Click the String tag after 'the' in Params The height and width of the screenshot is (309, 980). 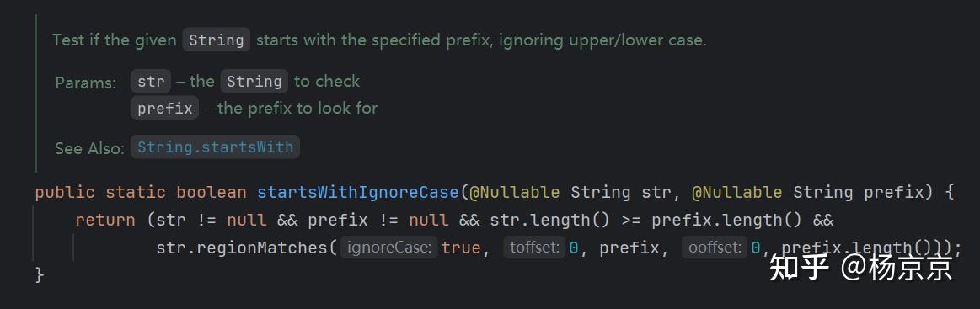254,81
